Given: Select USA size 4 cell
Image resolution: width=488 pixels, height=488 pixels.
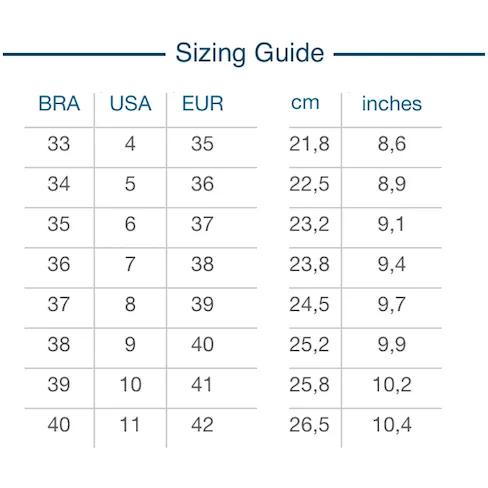Looking at the screenshot, I should pos(130,144).
